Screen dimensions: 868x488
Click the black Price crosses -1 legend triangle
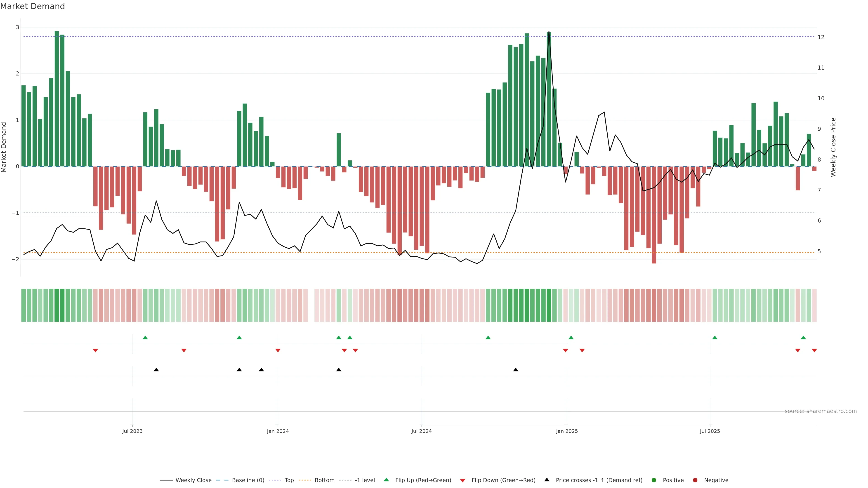[x=547, y=480]
